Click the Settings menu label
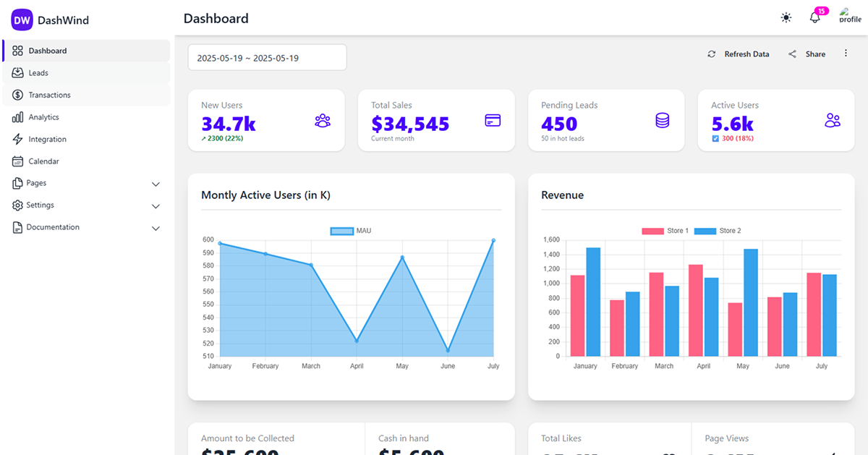Viewport: 868px width, 455px height. click(41, 205)
